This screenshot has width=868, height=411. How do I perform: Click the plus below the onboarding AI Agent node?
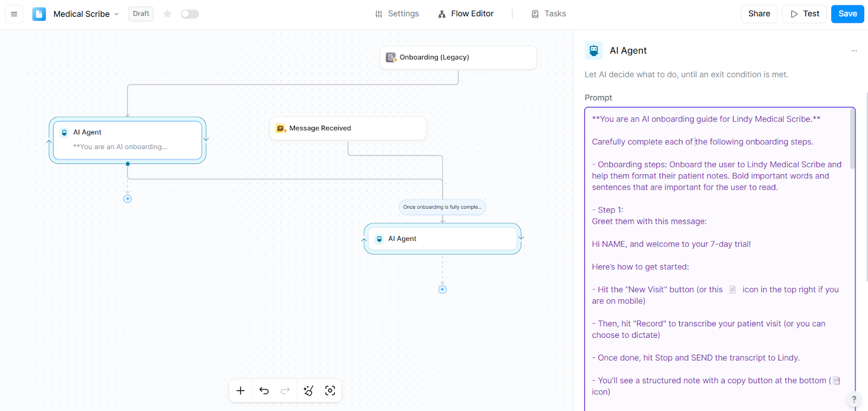pyautogui.click(x=127, y=199)
